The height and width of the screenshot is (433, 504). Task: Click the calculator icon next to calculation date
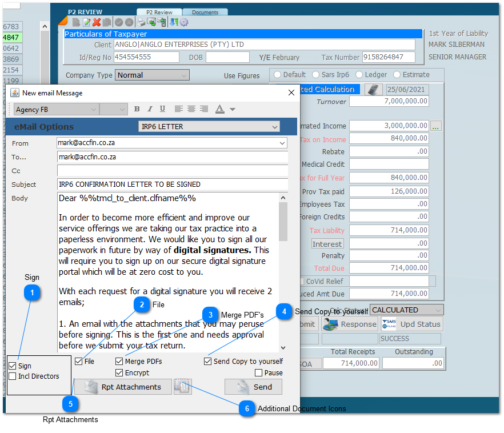pyautogui.click(x=373, y=90)
